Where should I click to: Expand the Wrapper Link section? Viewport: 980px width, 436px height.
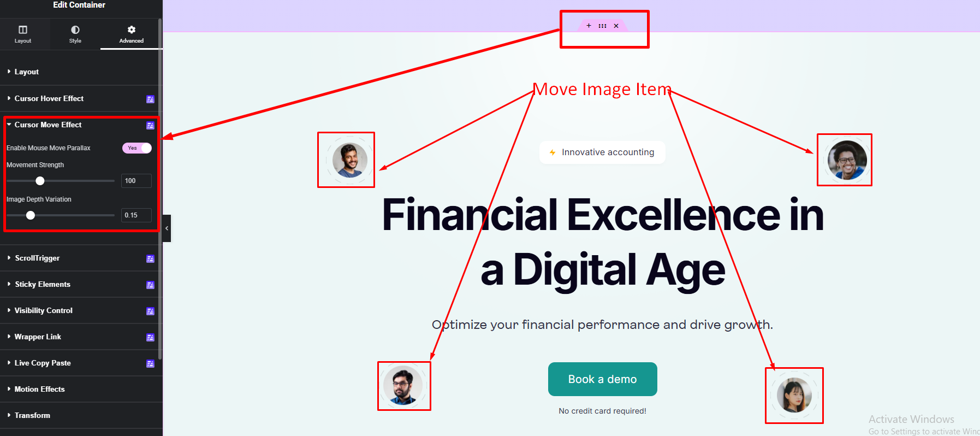click(38, 337)
